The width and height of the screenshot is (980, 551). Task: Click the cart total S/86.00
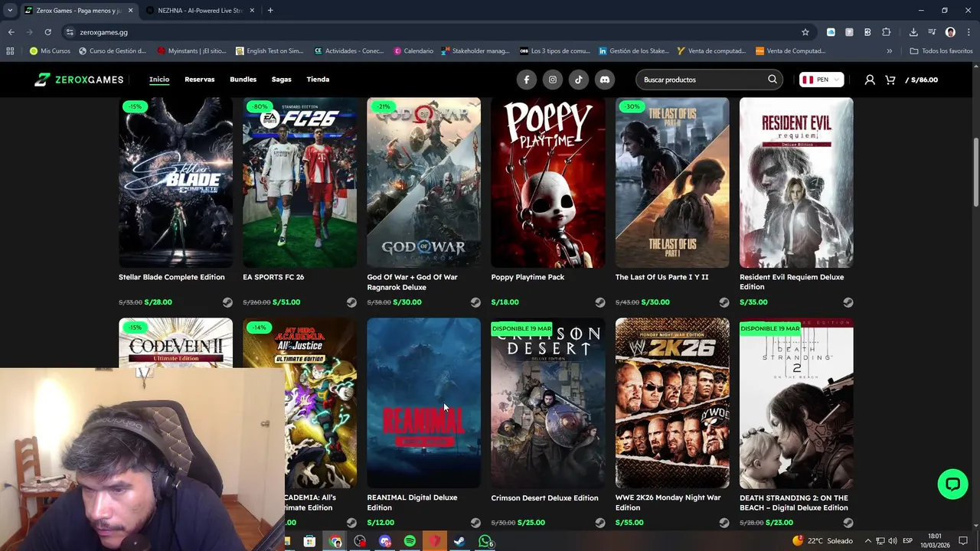pyautogui.click(x=922, y=80)
